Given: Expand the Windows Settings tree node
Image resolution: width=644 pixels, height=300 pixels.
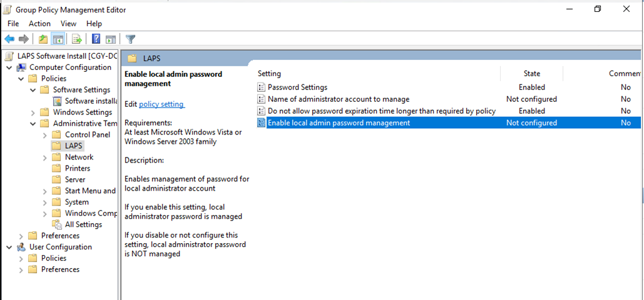Looking at the screenshot, I should pos(33,112).
